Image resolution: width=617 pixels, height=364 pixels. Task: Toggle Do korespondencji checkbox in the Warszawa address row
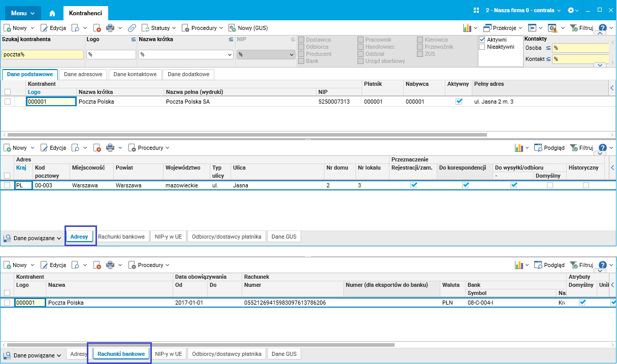point(465,185)
